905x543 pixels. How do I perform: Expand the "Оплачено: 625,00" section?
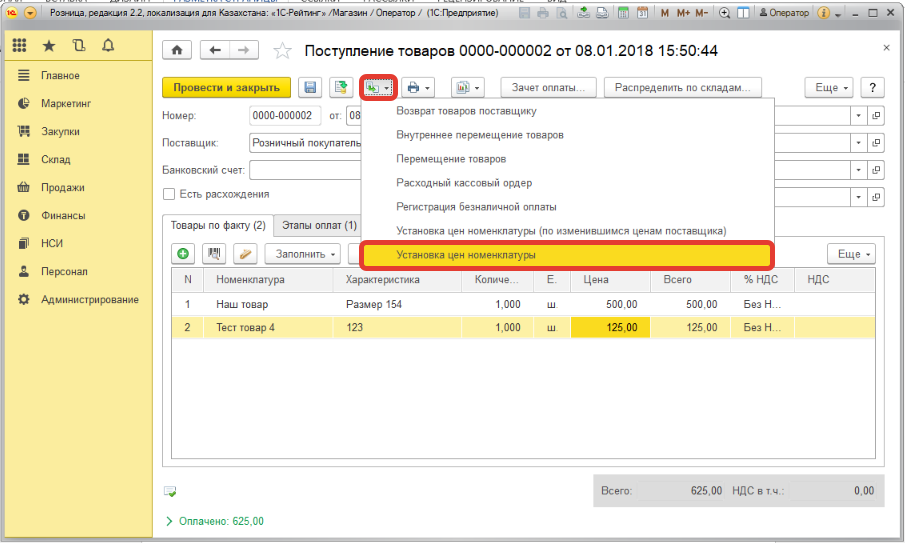tap(214, 521)
